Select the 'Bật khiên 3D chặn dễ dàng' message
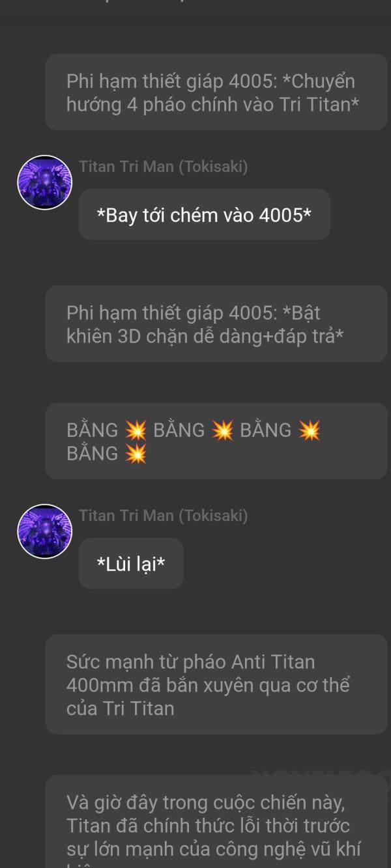 216,324
